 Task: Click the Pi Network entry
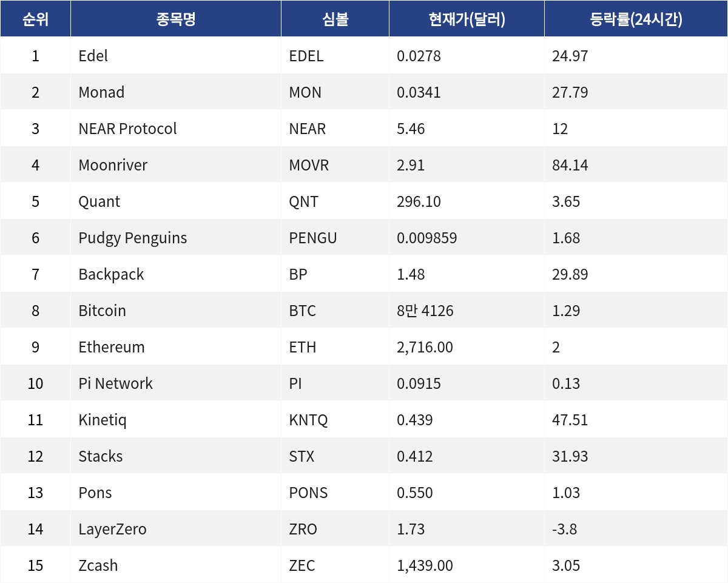pyautogui.click(x=115, y=383)
